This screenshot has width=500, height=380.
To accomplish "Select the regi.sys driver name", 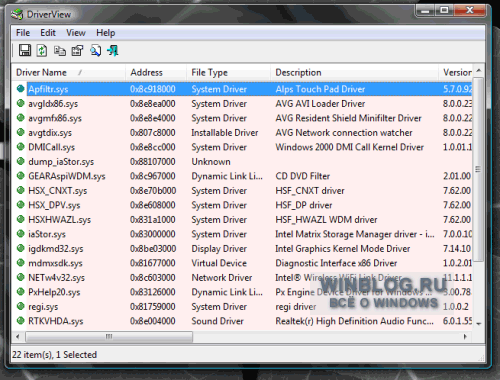I will [x=43, y=307].
